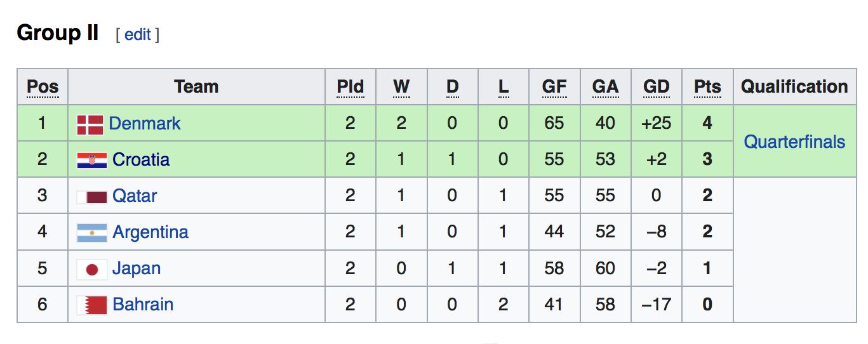
Task: Click the GA column abbreviation
Action: coord(605,87)
